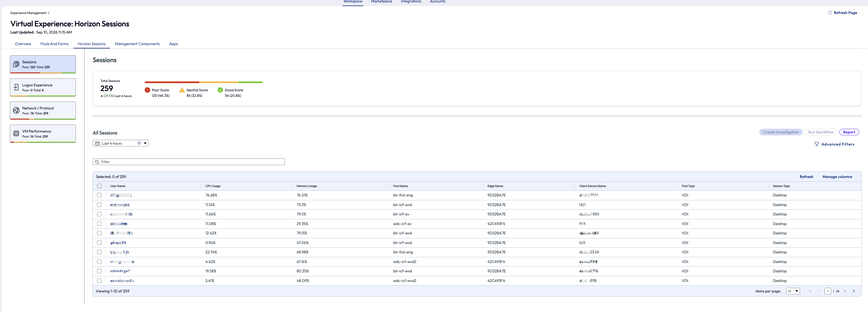The image size is (868, 312).
Task: Switch to the Overview tab
Action: [x=23, y=44]
